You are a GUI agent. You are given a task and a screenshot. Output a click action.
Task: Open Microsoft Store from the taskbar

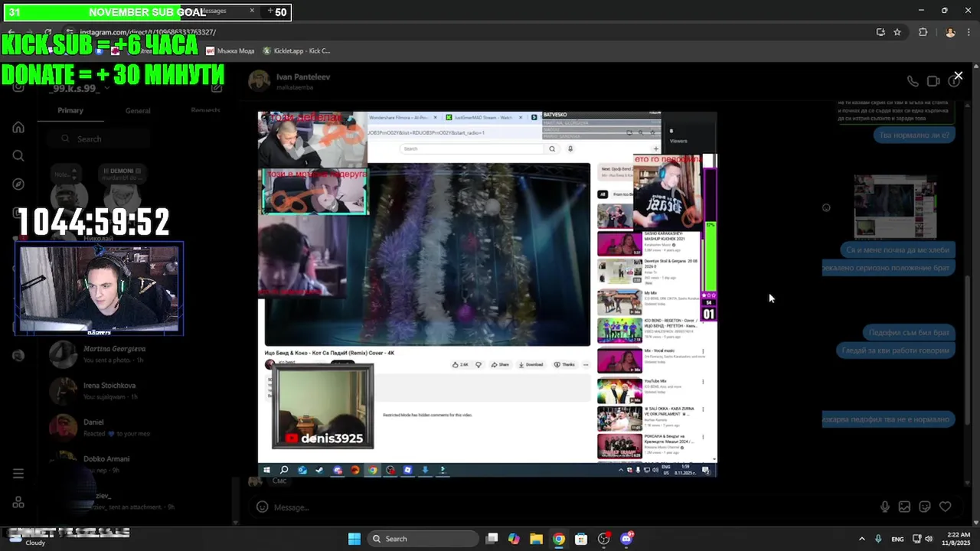(581, 539)
